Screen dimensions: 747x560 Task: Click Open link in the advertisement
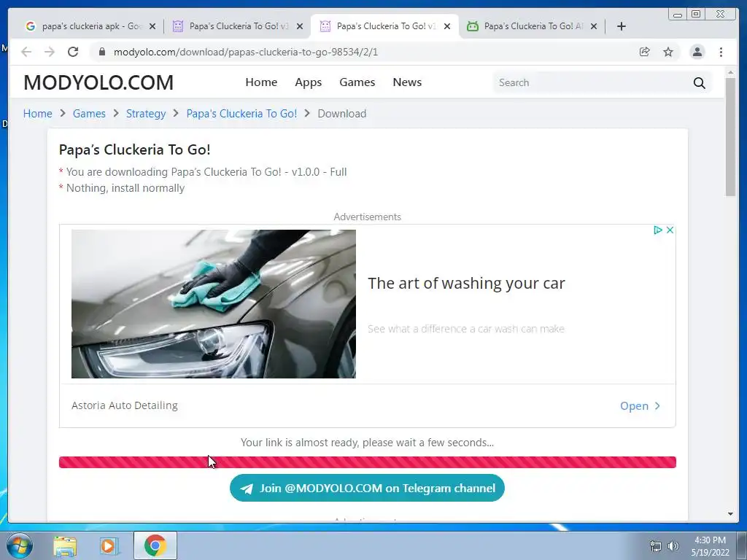point(640,405)
